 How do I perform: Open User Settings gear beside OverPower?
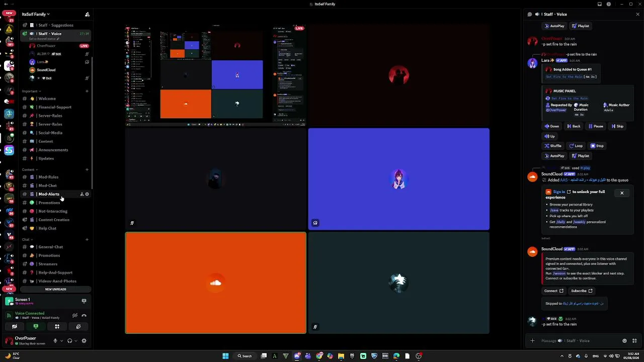click(x=84, y=341)
